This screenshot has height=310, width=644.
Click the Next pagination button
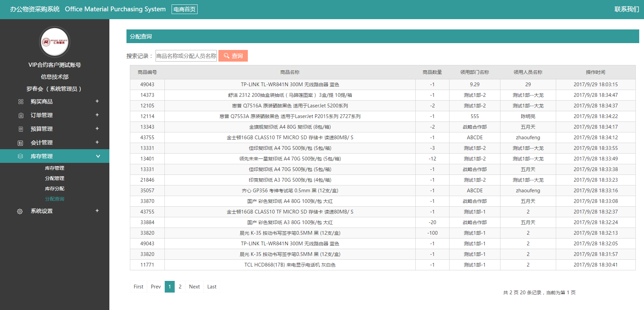coord(194,287)
